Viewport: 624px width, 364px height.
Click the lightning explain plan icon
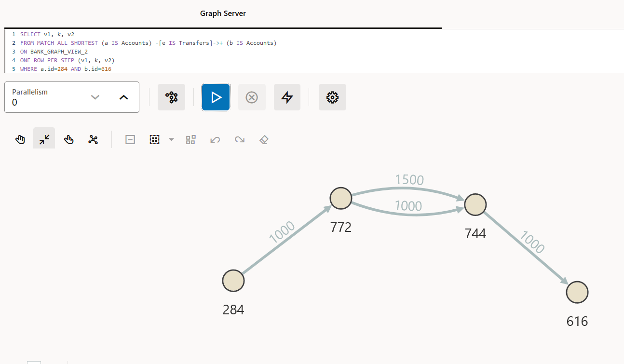[x=287, y=97]
